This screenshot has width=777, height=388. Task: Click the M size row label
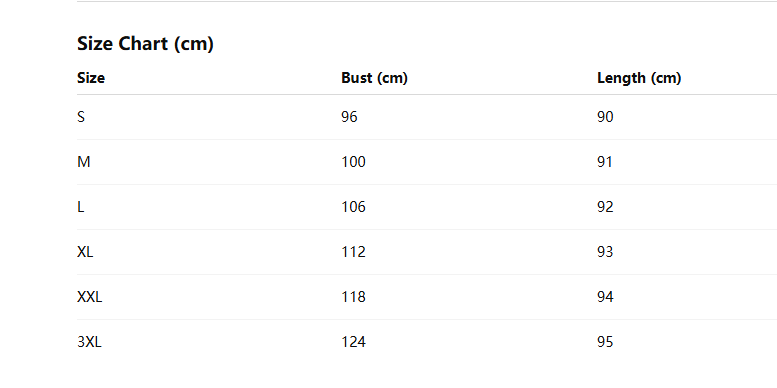tap(84, 162)
